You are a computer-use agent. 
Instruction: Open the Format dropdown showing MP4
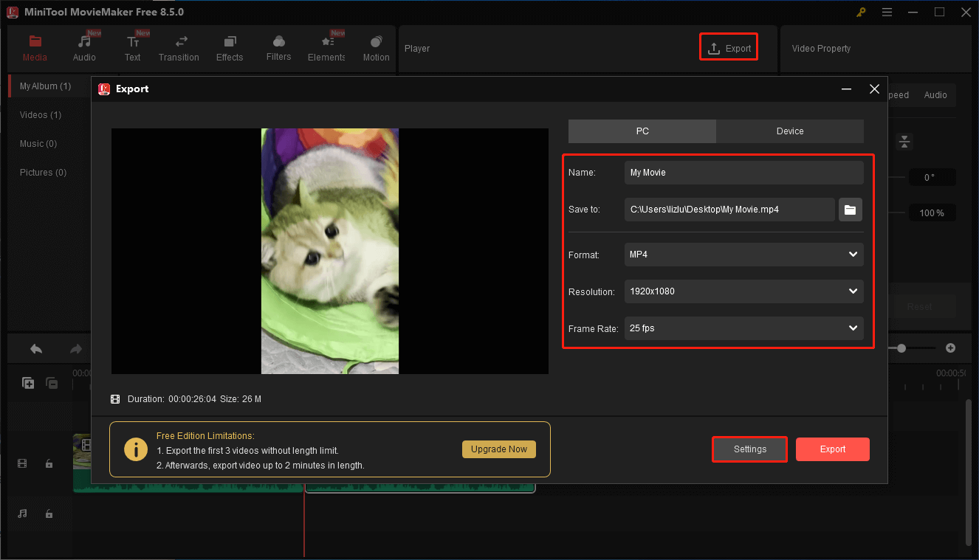pos(743,255)
